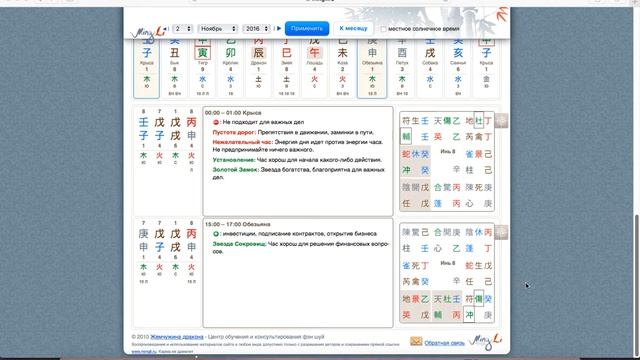Click the envelope feedback icon
This screenshot has height=360, width=640.
click(416, 341)
